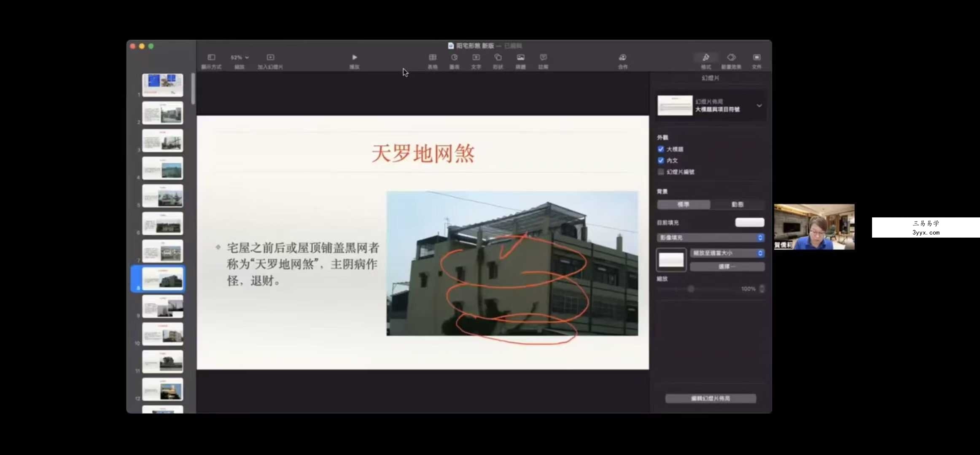Select the building photo on the slide
Image resolution: width=980 pixels, height=455 pixels.
pos(512,263)
